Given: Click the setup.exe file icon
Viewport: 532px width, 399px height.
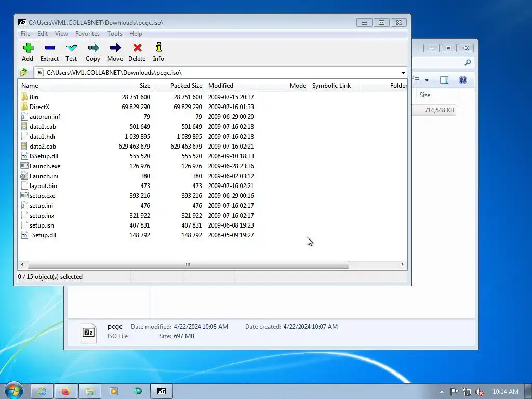Looking at the screenshot, I should tap(24, 195).
